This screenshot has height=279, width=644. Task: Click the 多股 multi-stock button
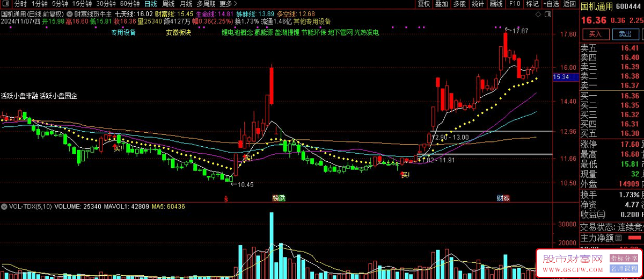459,4
